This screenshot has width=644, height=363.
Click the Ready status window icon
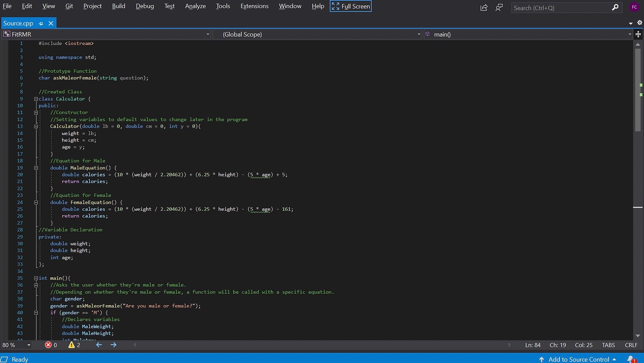click(4, 359)
